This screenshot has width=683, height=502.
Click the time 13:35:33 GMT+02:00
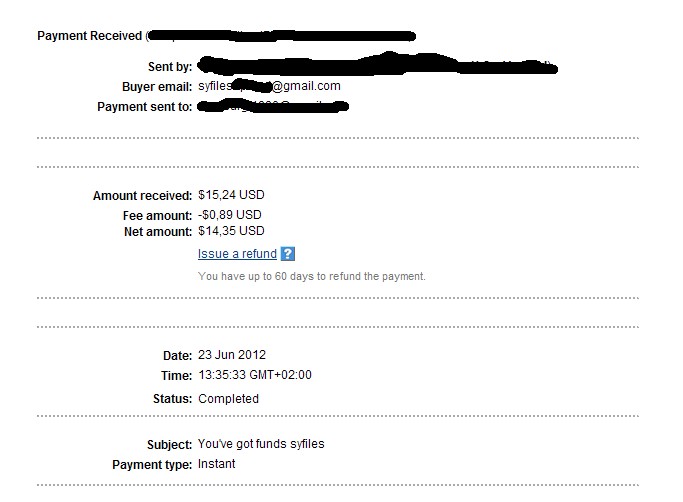254,376
